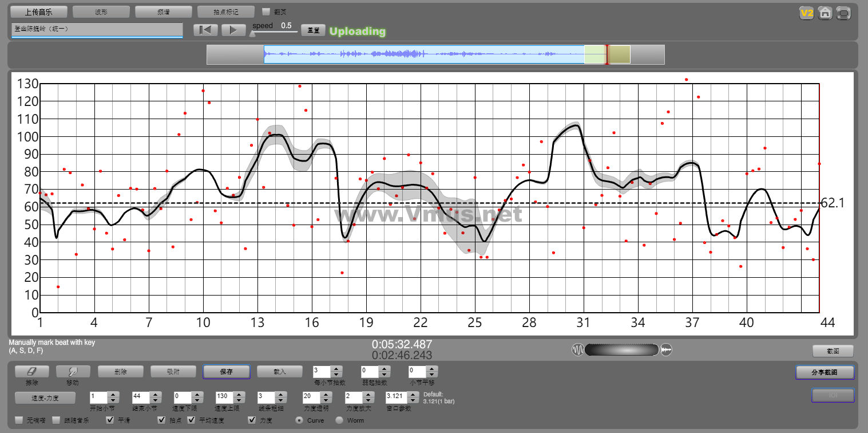Click the playback speed slider handle
868x433 pixels.
pyautogui.click(x=252, y=33)
